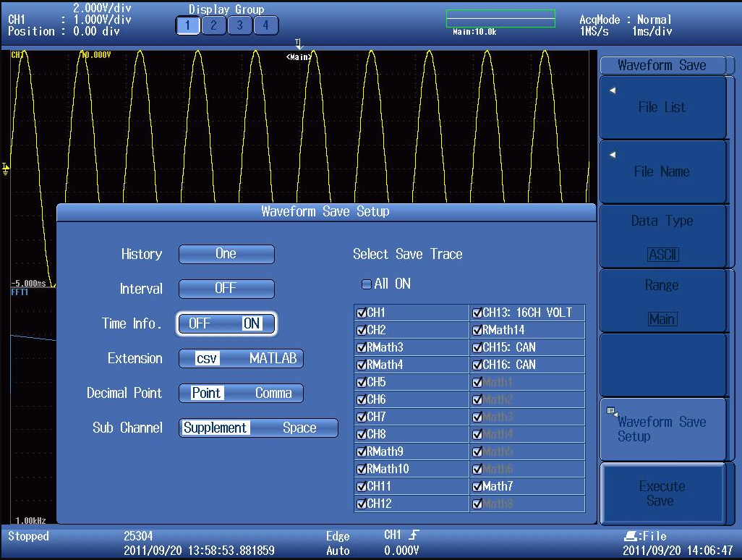The image size is (742, 560).
Task: Choose MATLAB as the file extension
Action: pos(273,359)
